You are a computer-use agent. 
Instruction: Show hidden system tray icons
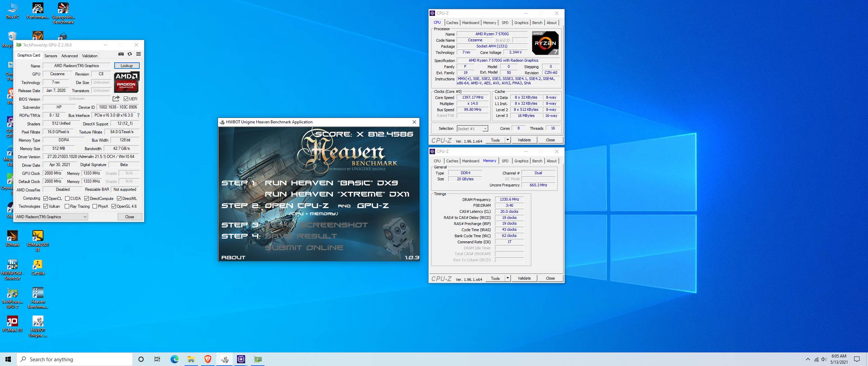point(808,359)
